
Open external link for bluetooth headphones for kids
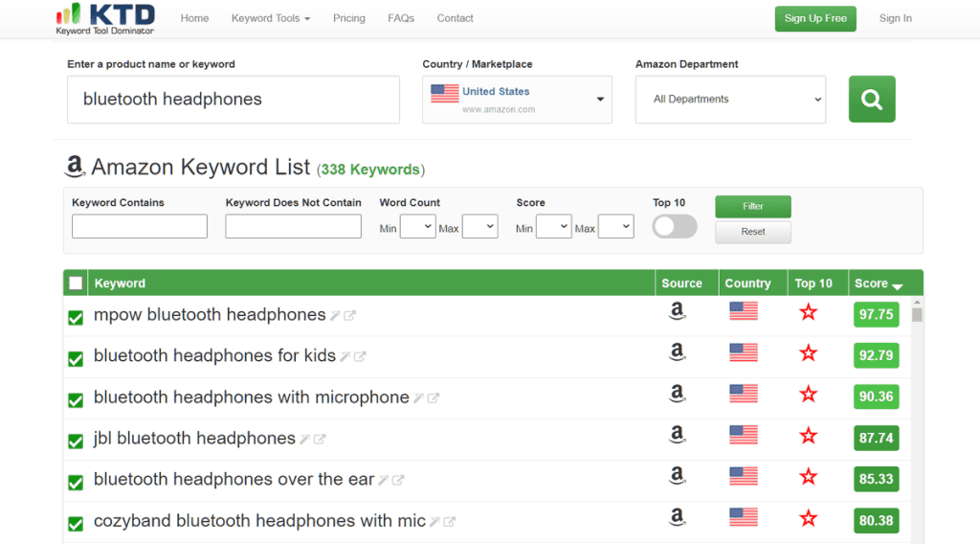click(360, 356)
